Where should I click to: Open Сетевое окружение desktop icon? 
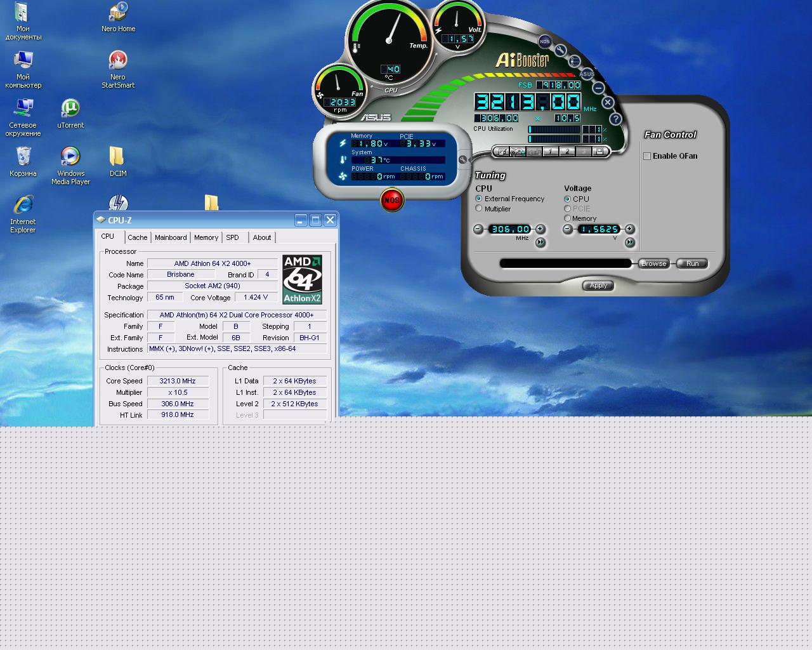pyautogui.click(x=23, y=118)
